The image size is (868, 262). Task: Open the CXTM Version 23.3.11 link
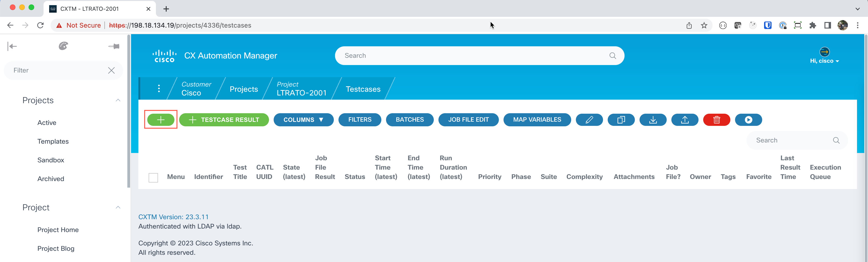point(173,217)
